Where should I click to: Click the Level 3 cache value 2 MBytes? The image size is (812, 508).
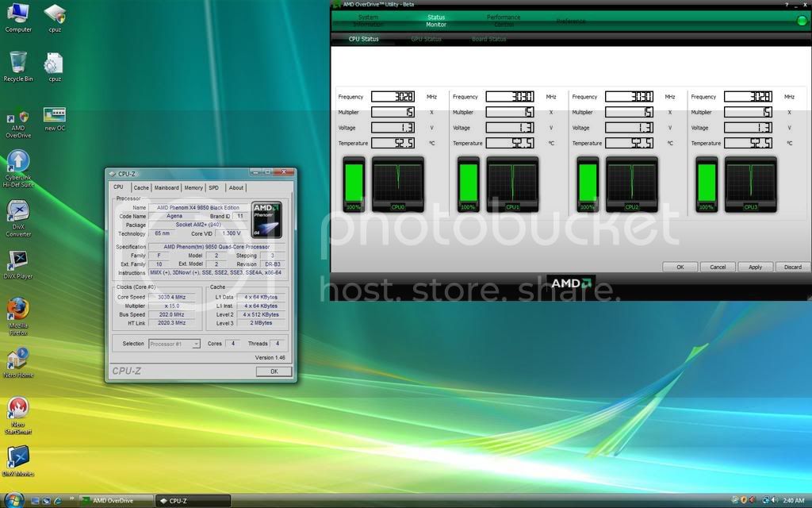coord(261,323)
